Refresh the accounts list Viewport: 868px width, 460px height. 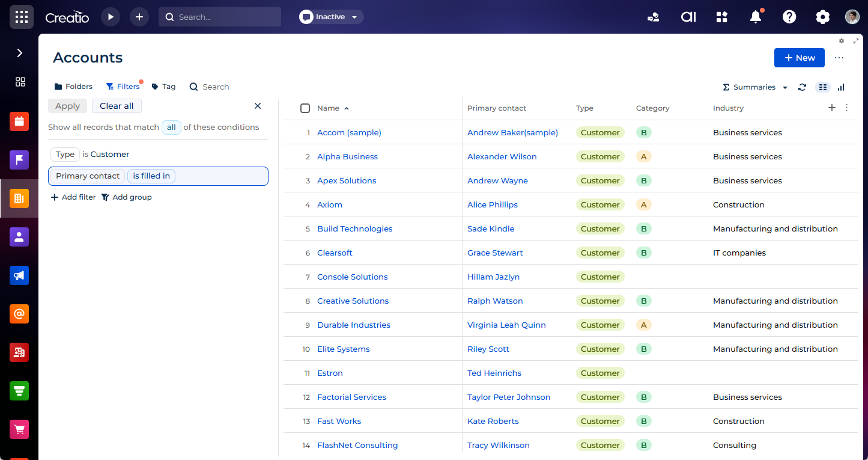[802, 87]
